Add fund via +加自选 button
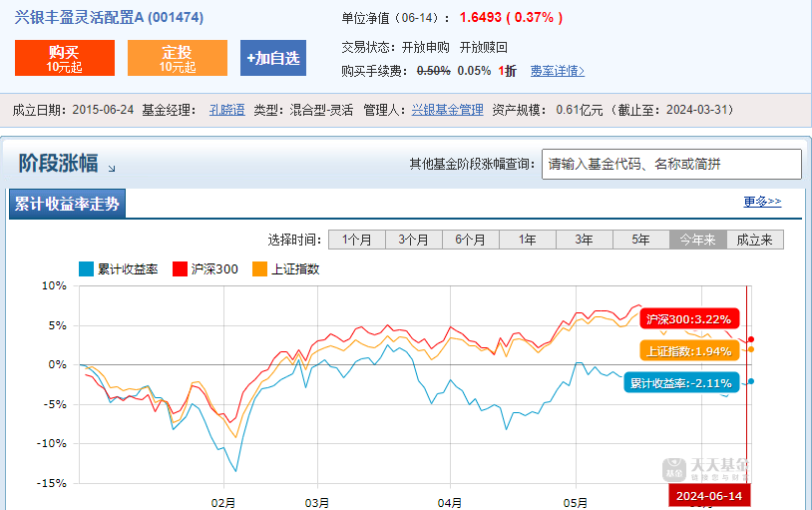This screenshot has width=812, height=510. (273, 58)
